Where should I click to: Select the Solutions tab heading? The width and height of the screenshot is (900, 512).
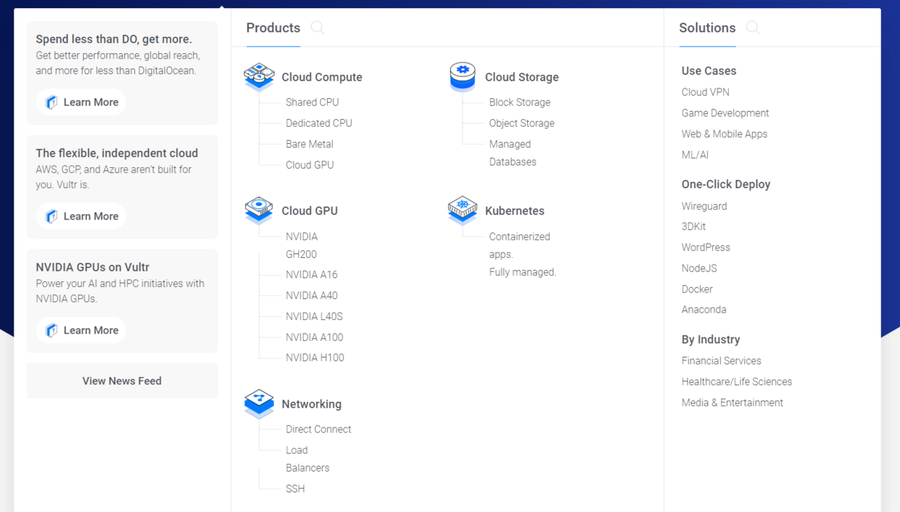click(x=707, y=28)
